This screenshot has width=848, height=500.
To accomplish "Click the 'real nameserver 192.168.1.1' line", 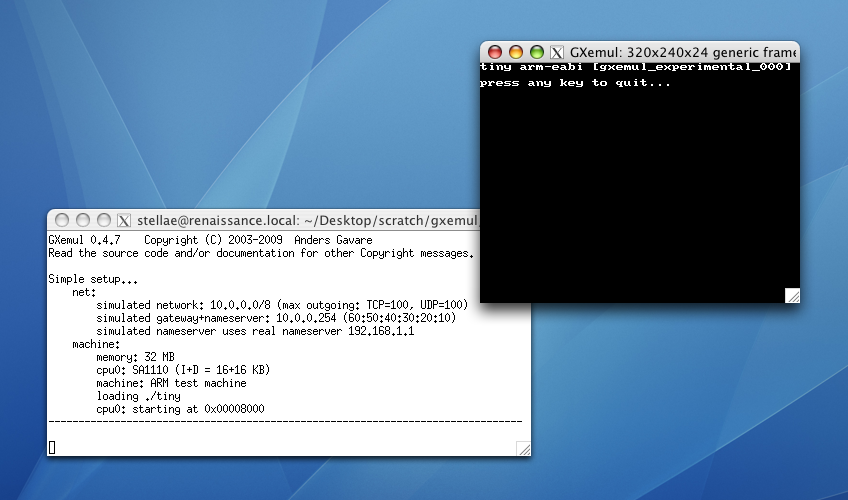I will click(255, 331).
